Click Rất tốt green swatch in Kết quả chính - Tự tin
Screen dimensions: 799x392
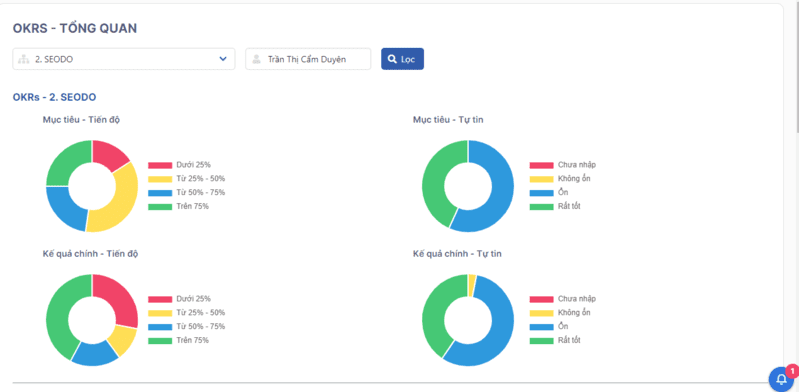pos(541,341)
